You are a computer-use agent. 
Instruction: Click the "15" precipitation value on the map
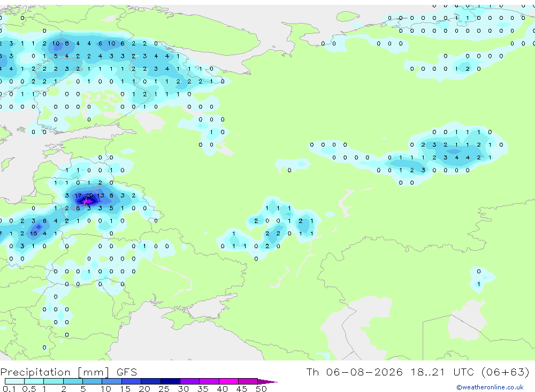[x=33, y=233]
